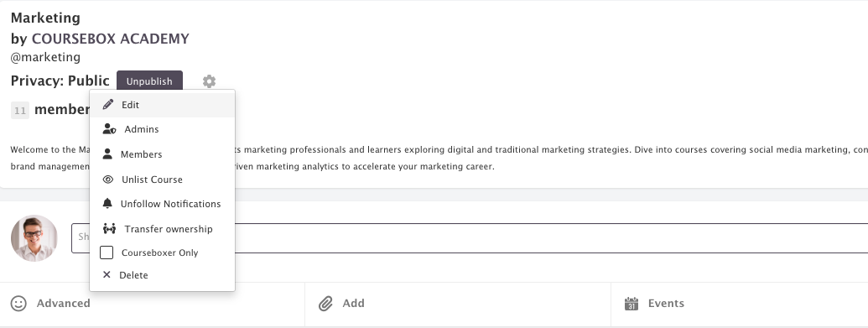Click the eye icon for Unlist Course

point(108,180)
